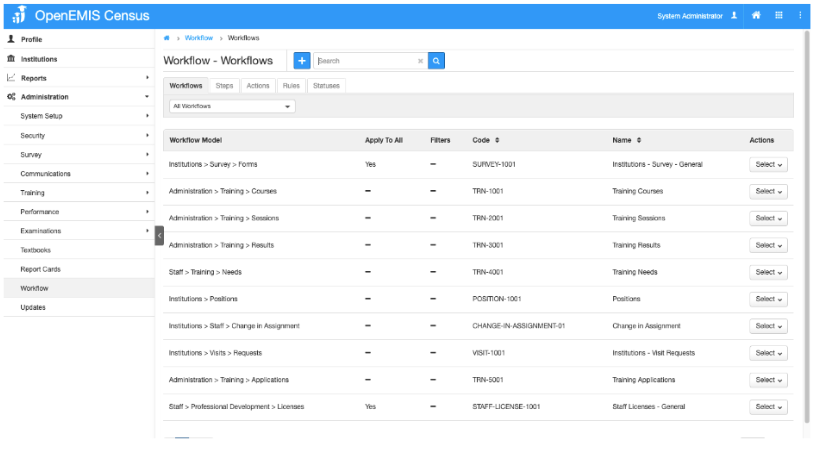This screenshot has width=817, height=463.
Task: Click the SURVEY-1001 code cell
Action: coord(494,165)
